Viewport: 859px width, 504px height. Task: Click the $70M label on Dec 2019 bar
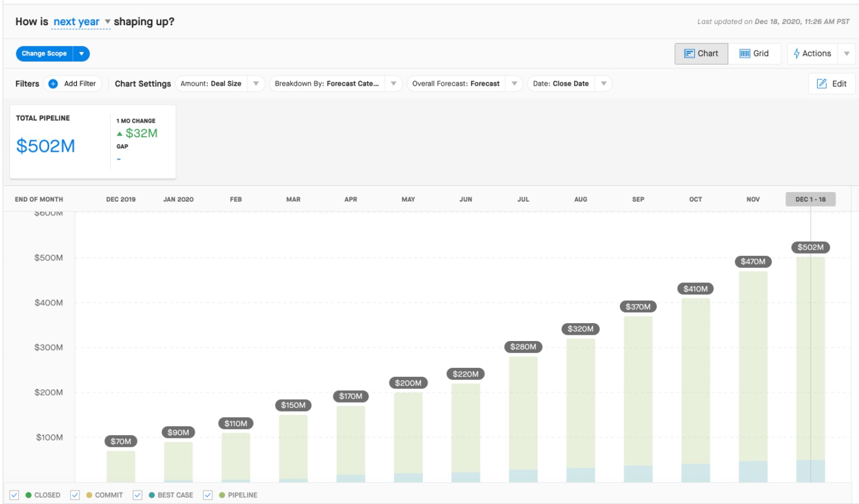(x=121, y=441)
